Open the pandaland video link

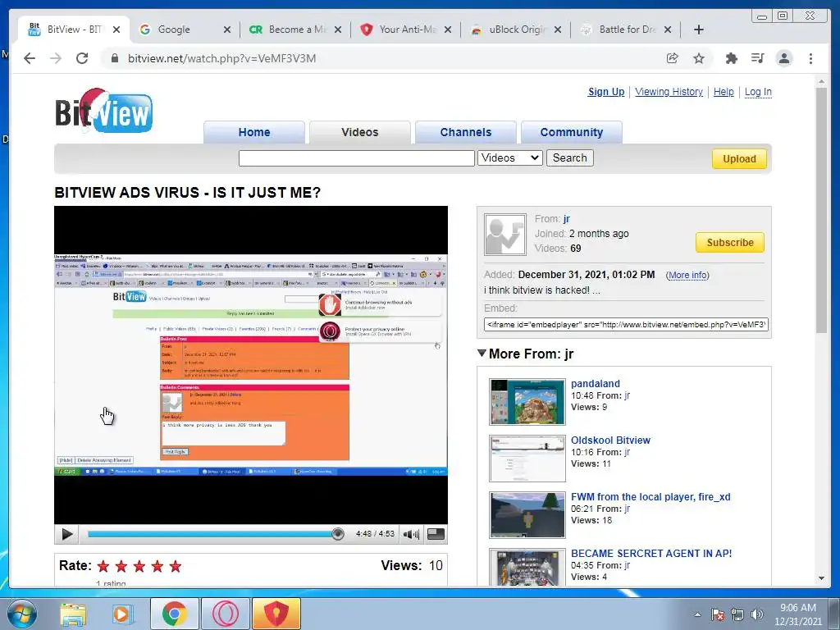596,384
